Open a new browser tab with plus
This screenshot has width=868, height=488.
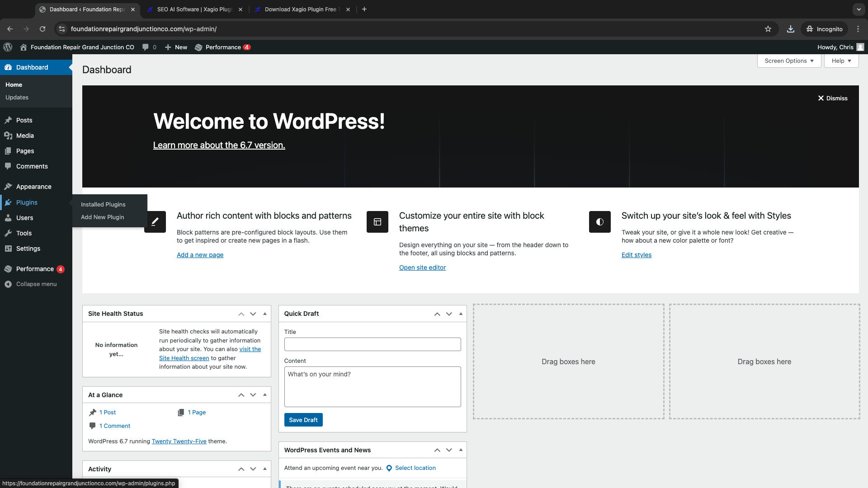pos(364,9)
